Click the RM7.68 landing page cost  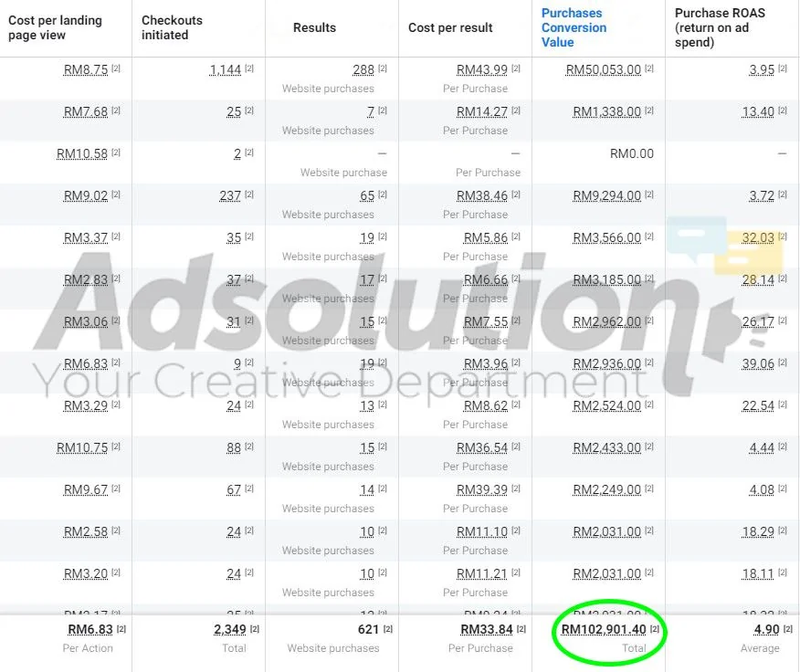point(86,111)
